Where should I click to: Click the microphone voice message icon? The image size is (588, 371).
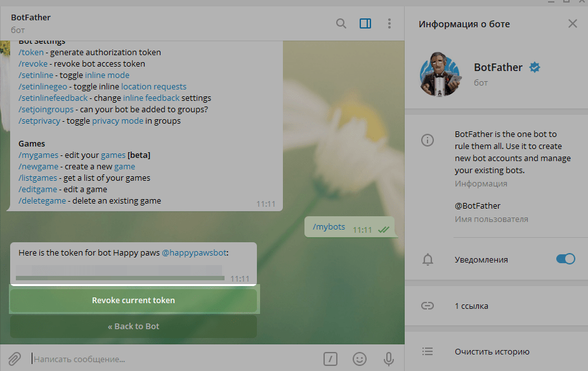(x=389, y=359)
